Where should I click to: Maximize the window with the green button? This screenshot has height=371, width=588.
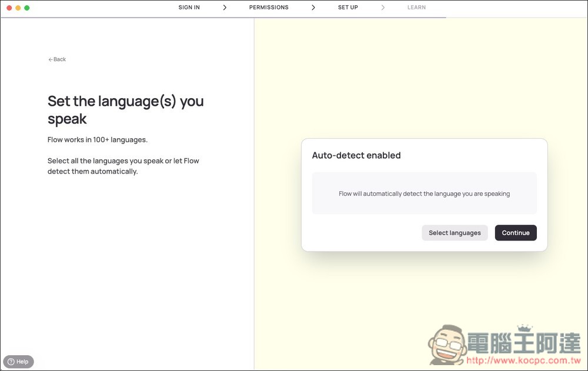coord(27,8)
